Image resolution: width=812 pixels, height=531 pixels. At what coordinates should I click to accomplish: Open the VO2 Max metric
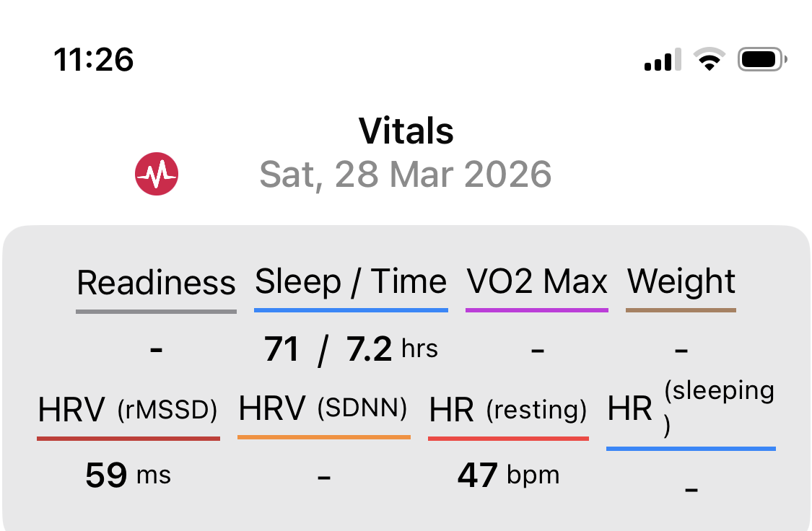coord(537,281)
